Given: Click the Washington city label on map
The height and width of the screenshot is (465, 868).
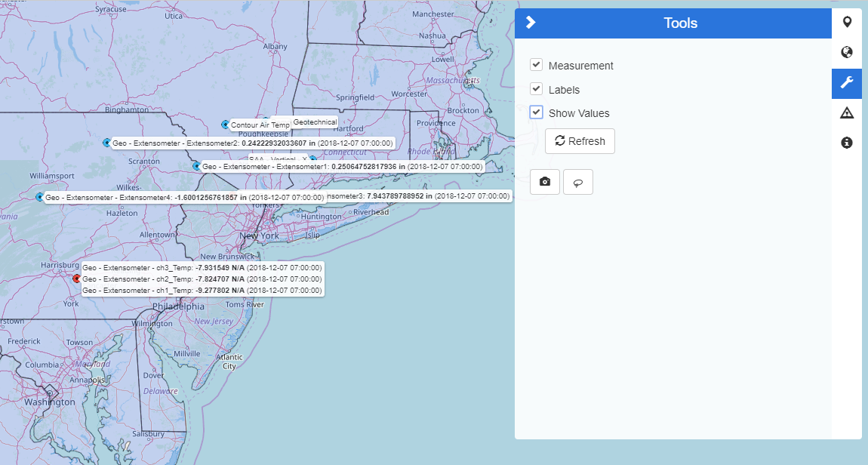Looking at the screenshot, I should point(49,402).
